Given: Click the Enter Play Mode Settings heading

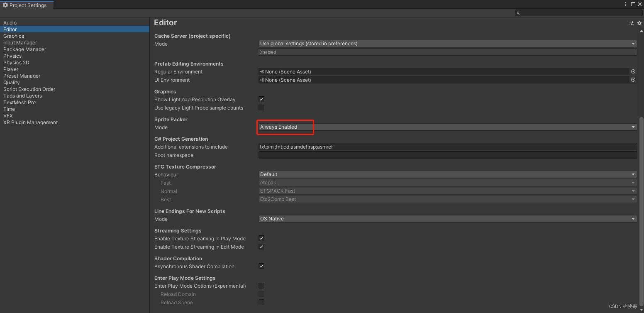Looking at the screenshot, I should point(185,278).
